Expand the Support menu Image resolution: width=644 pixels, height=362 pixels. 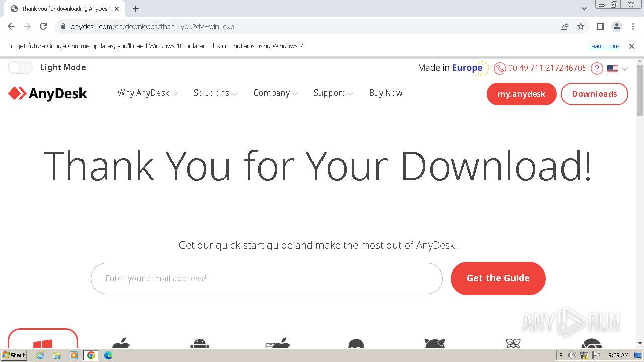334,93
